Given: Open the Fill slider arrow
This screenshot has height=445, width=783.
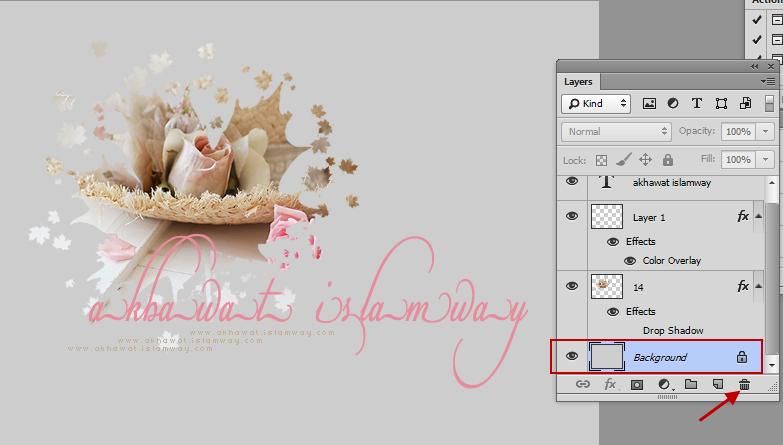Looking at the screenshot, I should [765, 160].
